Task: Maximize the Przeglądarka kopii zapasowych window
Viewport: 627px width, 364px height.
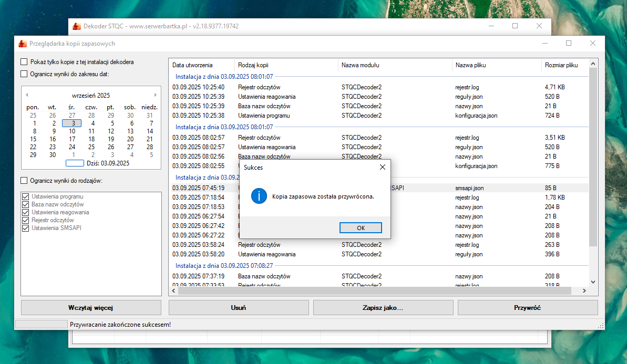Action: [x=569, y=43]
